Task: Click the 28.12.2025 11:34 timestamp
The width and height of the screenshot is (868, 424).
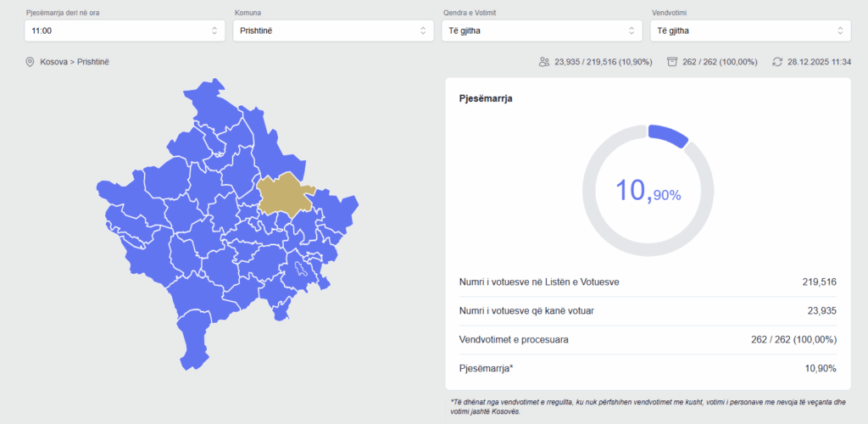Action: 819,62
